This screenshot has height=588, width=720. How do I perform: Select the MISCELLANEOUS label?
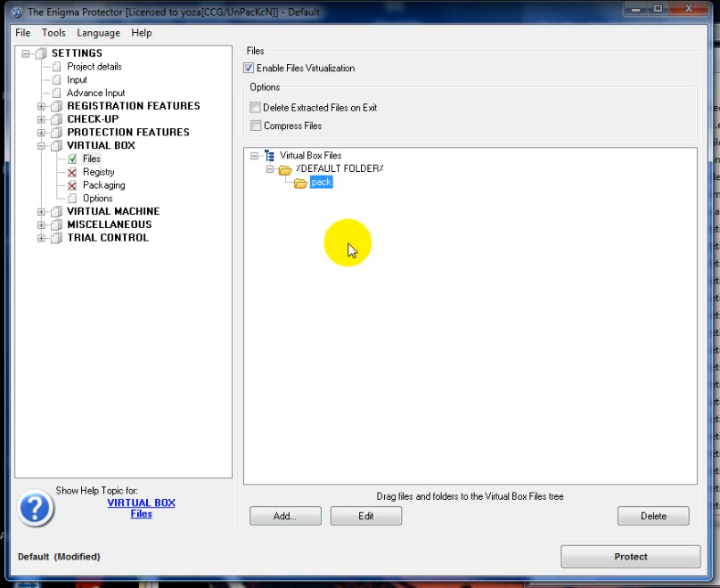point(110,225)
